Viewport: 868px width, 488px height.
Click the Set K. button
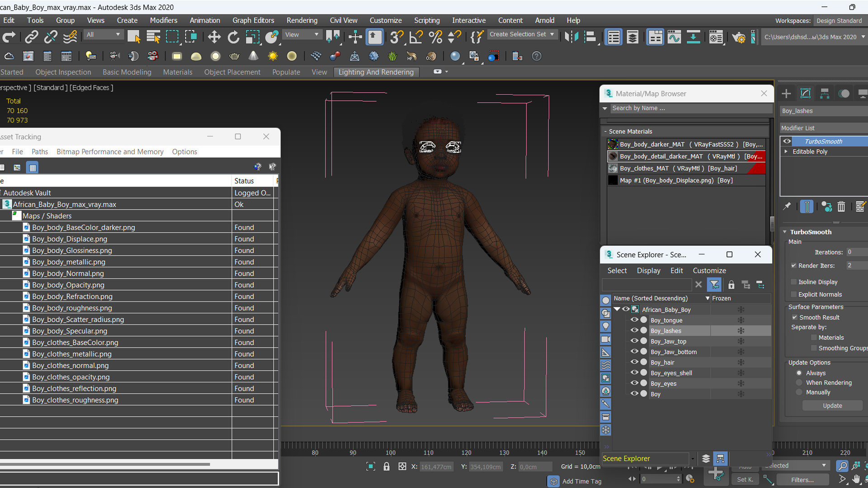745,480
